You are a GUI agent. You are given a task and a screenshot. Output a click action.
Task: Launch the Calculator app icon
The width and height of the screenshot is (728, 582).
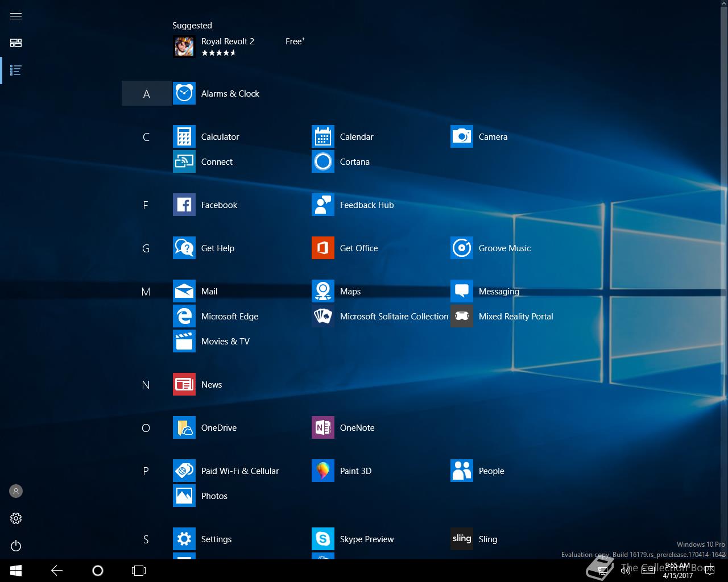184,136
